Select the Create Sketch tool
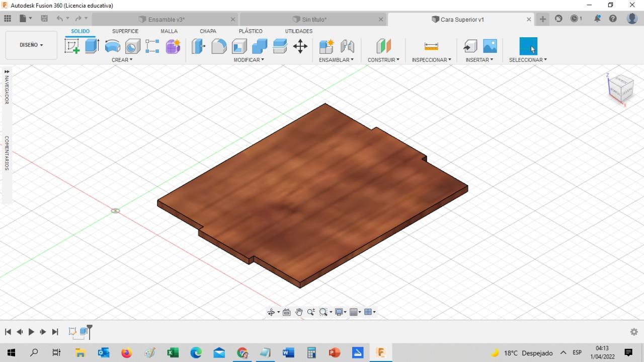 pyautogui.click(x=72, y=46)
